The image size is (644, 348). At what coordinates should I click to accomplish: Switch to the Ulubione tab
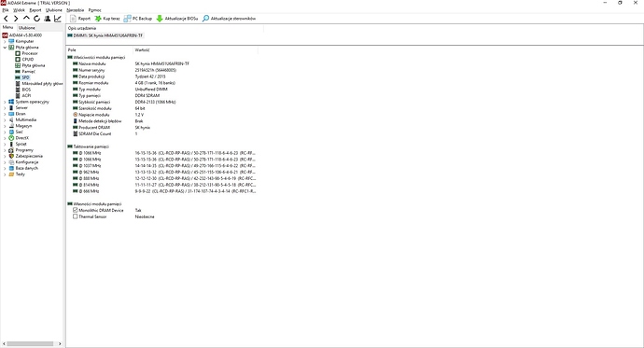tap(27, 28)
